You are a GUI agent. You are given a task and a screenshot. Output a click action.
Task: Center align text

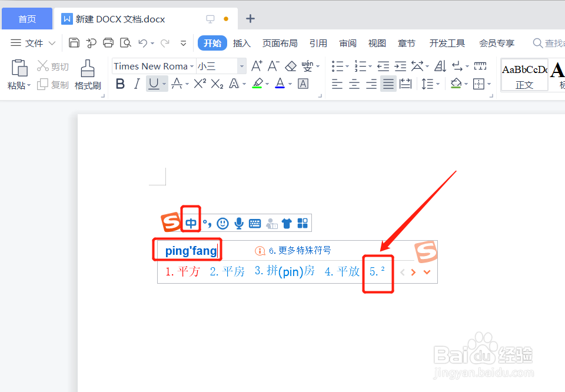tap(354, 84)
